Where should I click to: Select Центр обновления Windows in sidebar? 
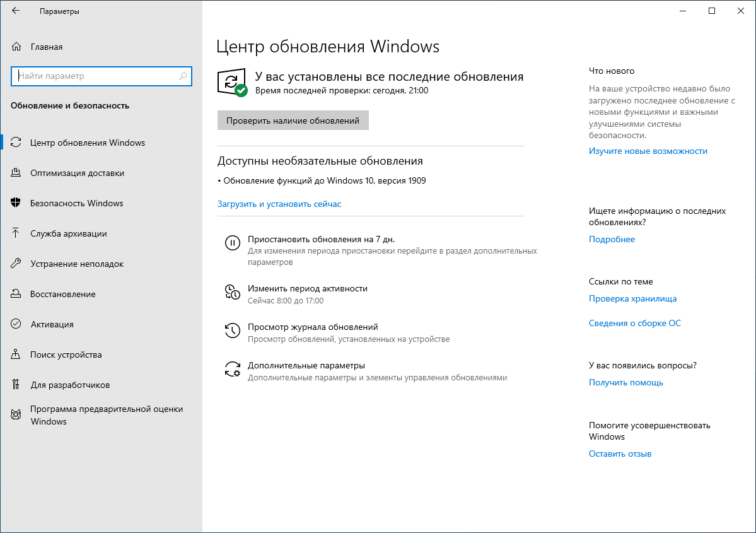point(86,143)
